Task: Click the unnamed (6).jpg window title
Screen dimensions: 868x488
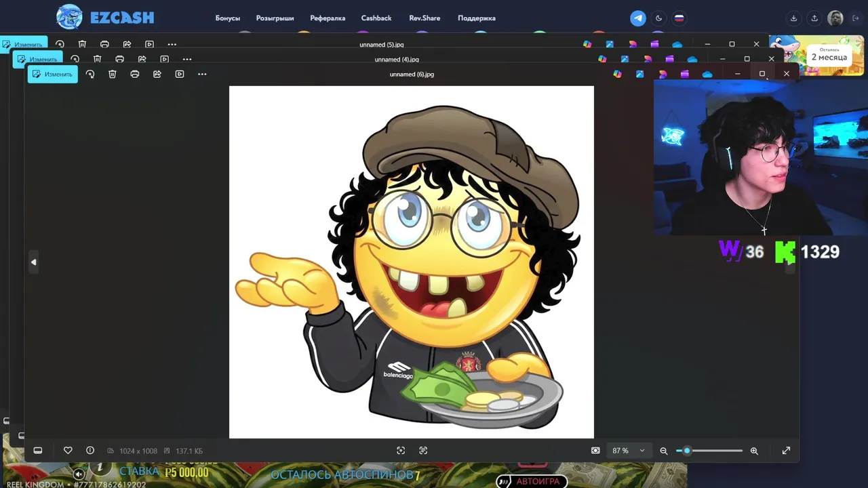Action: click(412, 75)
